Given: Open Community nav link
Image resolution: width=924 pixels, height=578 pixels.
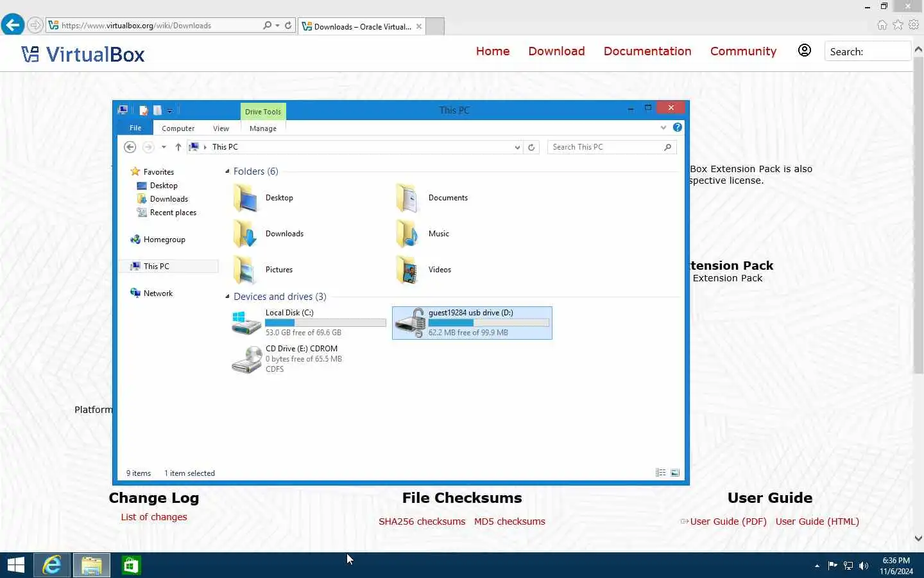Looking at the screenshot, I should coord(743,51).
